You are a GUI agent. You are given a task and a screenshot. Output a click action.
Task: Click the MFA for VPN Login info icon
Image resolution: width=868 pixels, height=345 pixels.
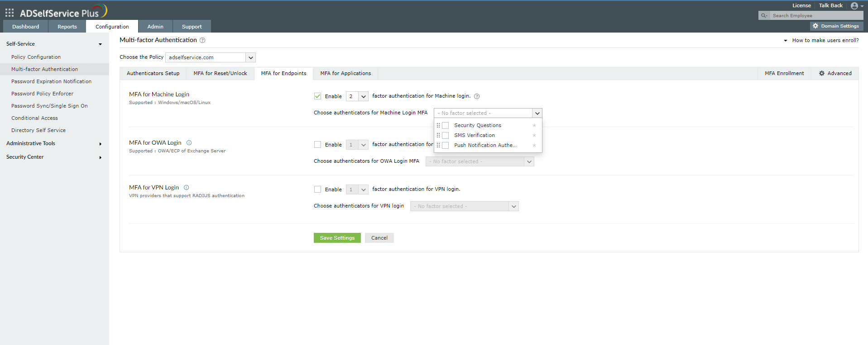(x=187, y=188)
